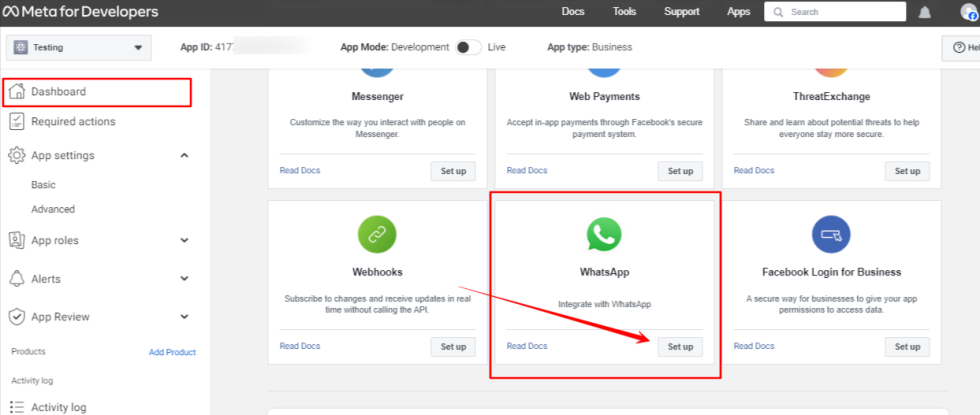Click the App type: Business label
The width and height of the screenshot is (980, 415).
(x=589, y=47)
